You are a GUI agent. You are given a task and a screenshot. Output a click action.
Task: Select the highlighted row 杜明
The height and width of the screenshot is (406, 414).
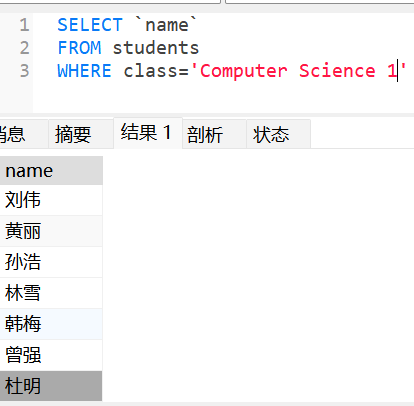coord(51,386)
